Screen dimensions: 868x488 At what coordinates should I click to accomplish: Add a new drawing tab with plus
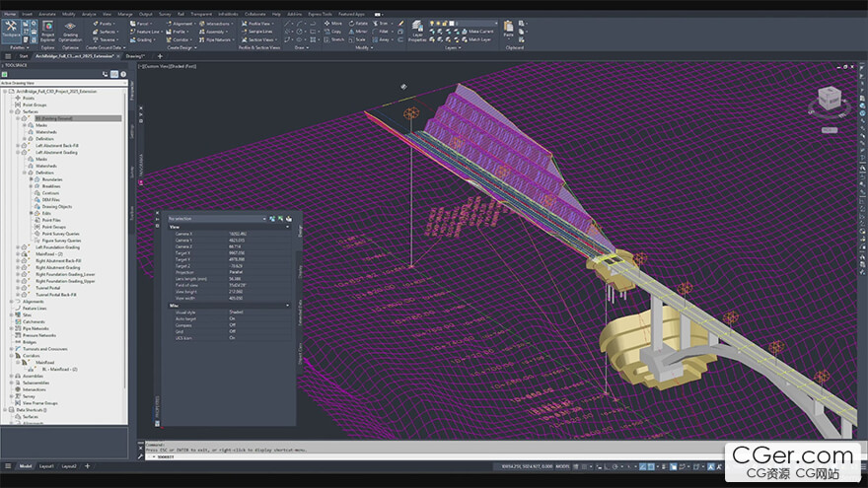point(160,56)
